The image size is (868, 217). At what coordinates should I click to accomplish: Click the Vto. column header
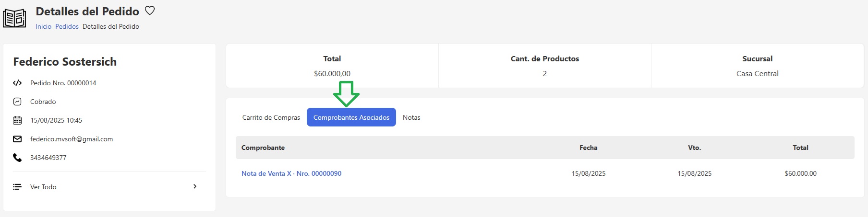(x=694, y=148)
